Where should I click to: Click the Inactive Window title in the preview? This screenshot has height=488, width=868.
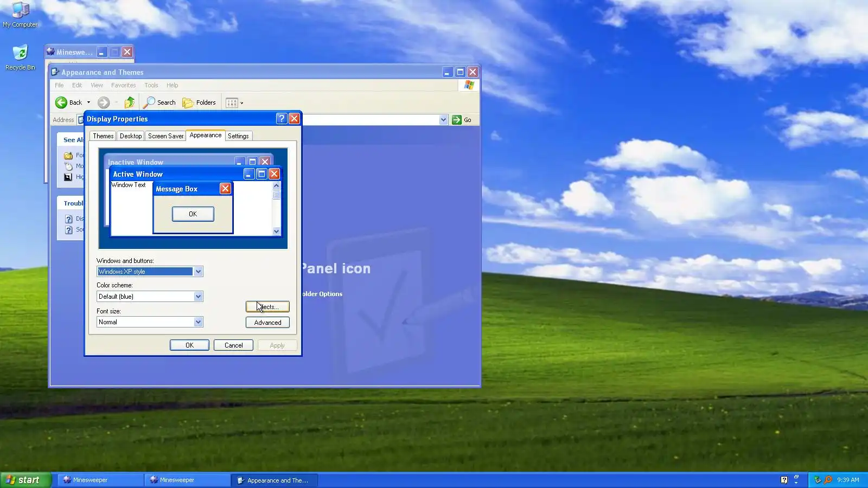pos(136,162)
